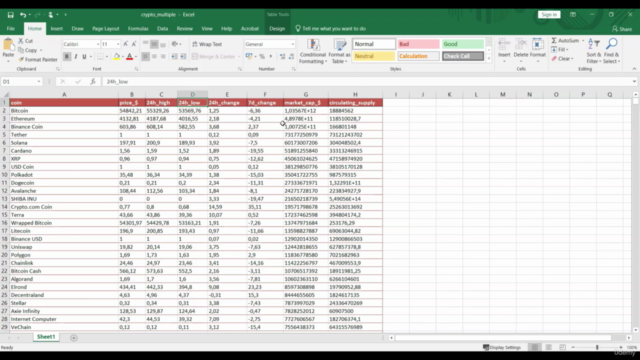Click the Insert Function fx icon
Viewport: 640px width, 360px height.
[93, 82]
